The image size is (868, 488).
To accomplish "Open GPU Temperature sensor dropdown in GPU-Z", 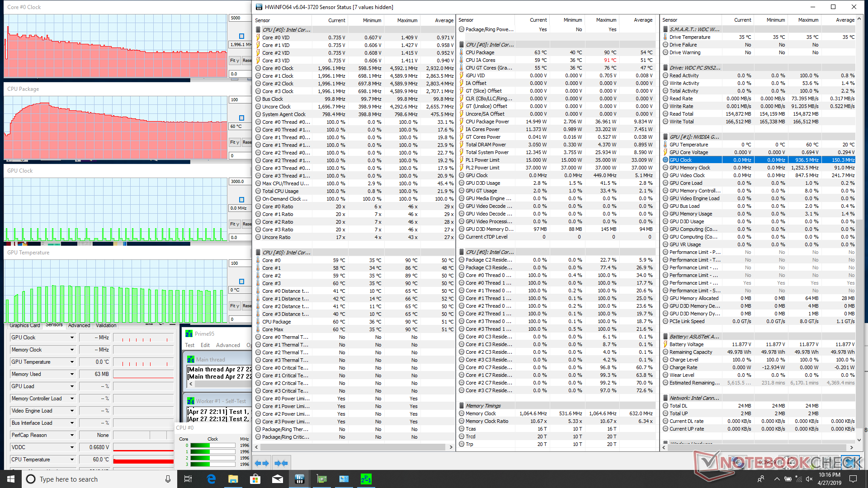I will pos(72,362).
